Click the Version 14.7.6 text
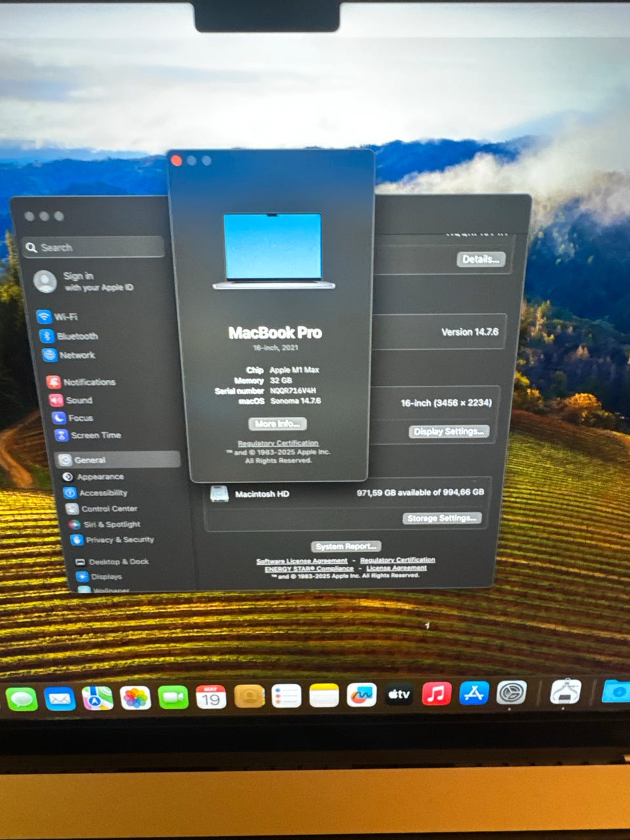Image resolution: width=630 pixels, height=840 pixels. pos(470,332)
